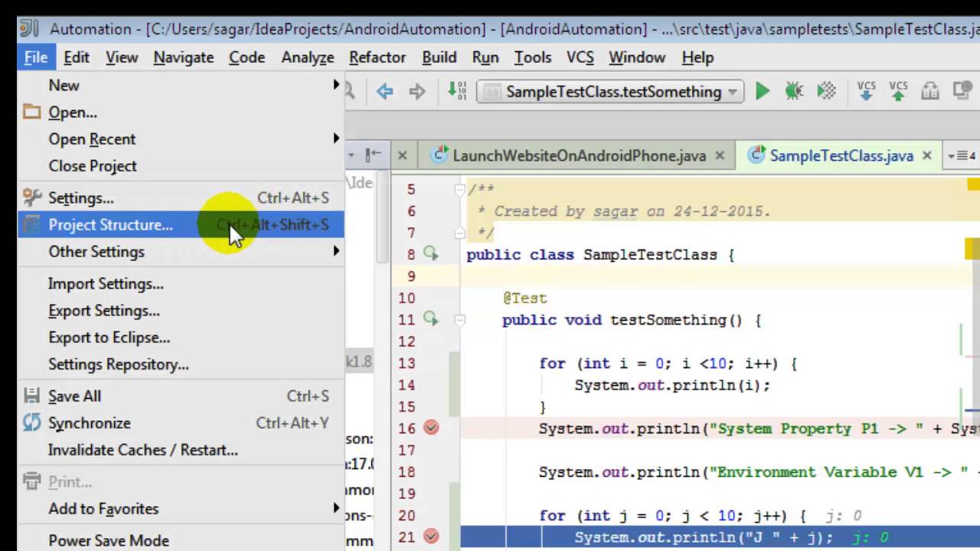Open the Code menu
Viewport: 980px width, 551px height.
tap(247, 57)
